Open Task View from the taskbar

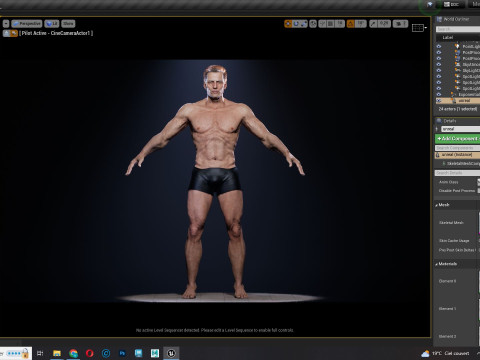(40, 353)
